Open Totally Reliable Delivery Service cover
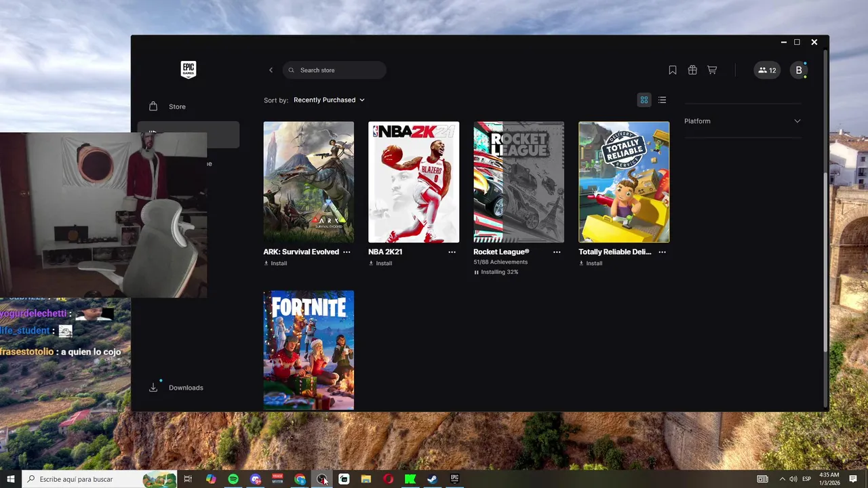The width and height of the screenshot is (868, 488). (x=624, y=182)
